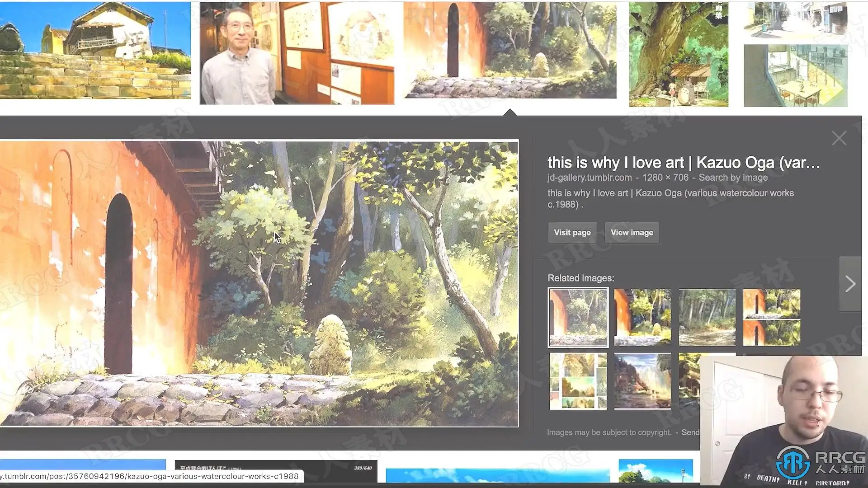Select the Totoro giant tree thumbnail

pos(679,54)
